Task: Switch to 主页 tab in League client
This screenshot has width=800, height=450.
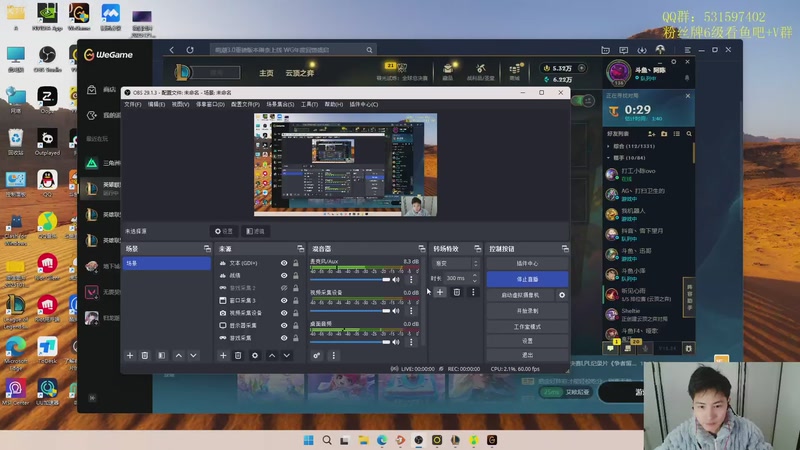Action: (266, 73)
